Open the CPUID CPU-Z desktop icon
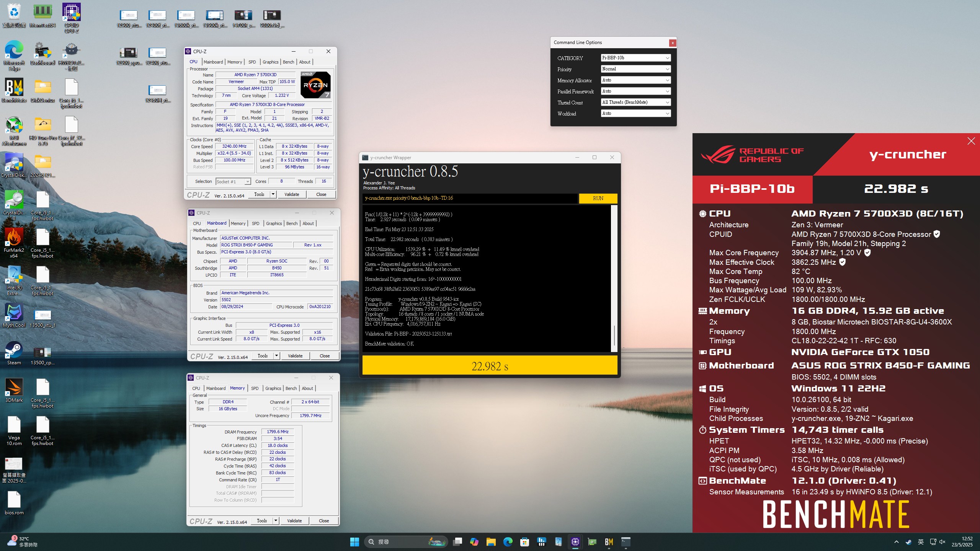The height and width of the screenshot is (551, 980). click(72, 18)
